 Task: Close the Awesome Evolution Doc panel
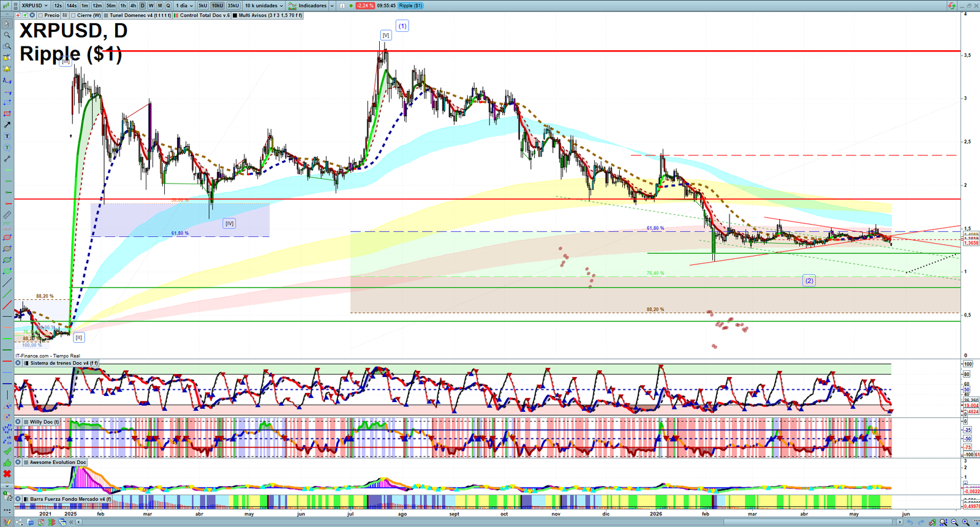pyautogui.click(x=18, y=462)
